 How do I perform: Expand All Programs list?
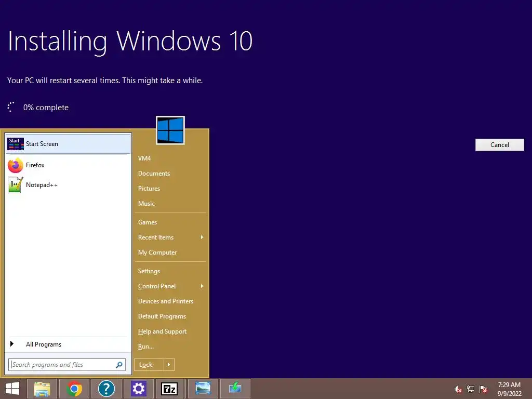[68, 344]
